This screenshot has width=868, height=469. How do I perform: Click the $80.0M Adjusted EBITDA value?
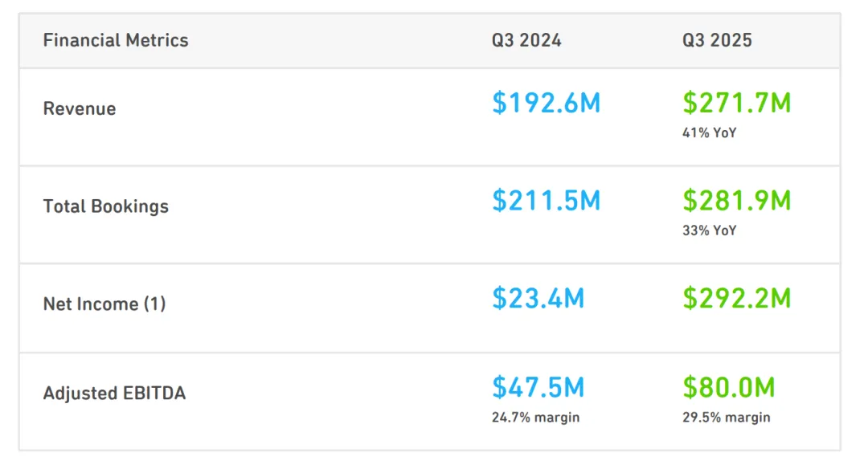728,387
